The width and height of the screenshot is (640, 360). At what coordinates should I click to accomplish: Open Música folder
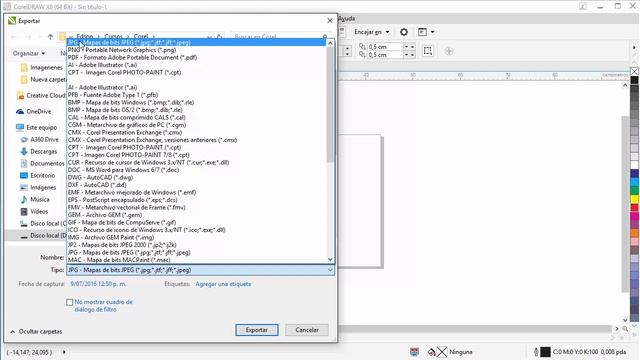click(x=35, y=200)
